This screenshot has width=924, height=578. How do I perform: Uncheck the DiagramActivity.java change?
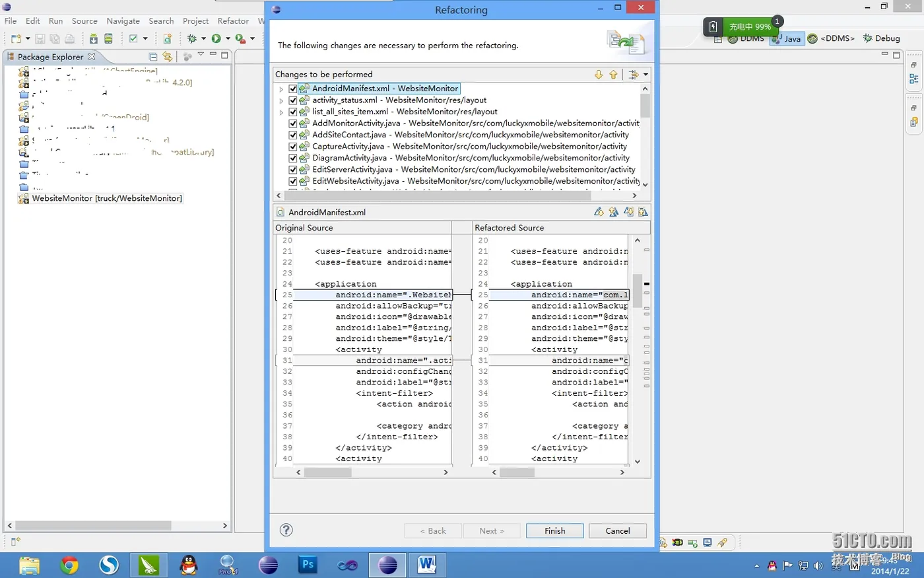click(293, 158)
